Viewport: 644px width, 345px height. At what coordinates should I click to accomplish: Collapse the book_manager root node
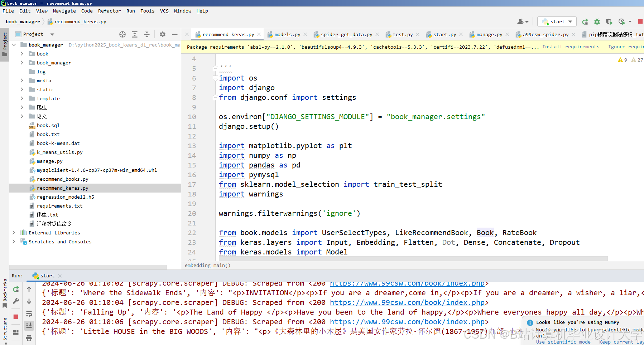tap(14, 45)
